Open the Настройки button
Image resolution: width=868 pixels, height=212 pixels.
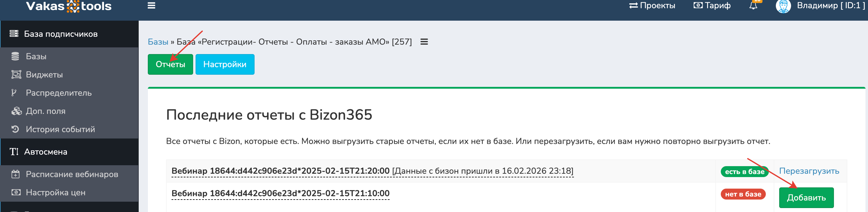(225, 64)
